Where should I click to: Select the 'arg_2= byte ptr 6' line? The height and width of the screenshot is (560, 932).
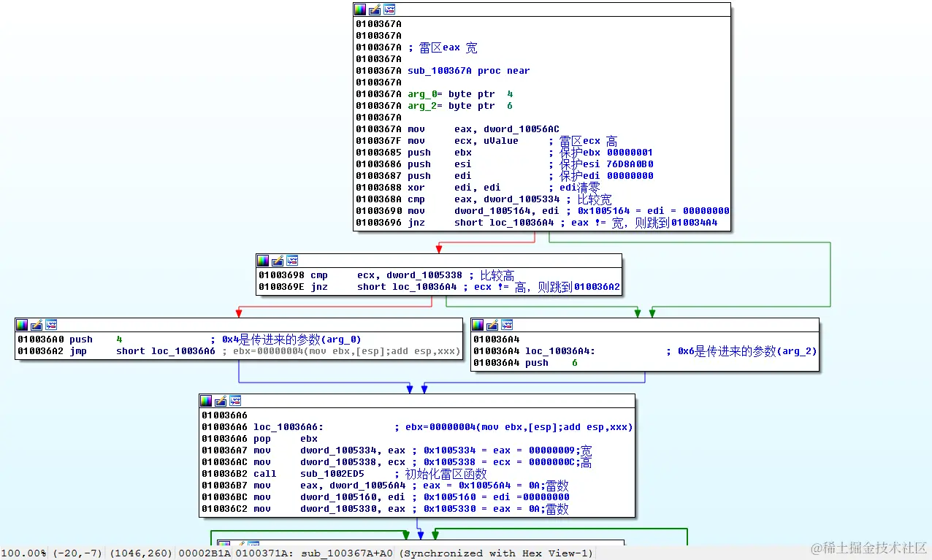point(460,106)
